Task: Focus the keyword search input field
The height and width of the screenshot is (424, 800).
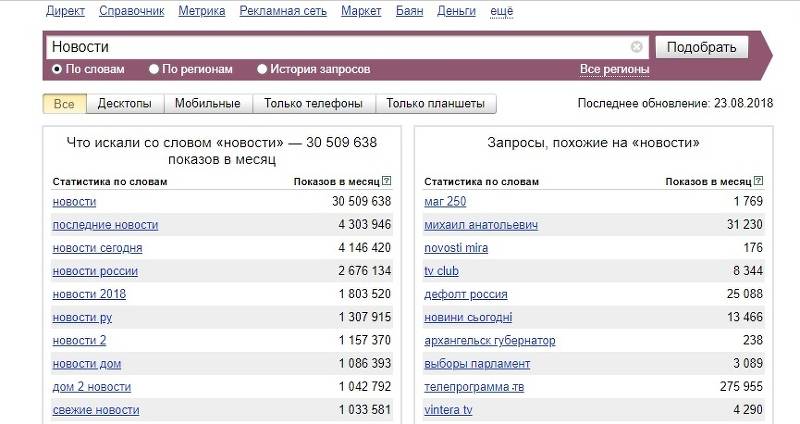Action: pos(340,47)
